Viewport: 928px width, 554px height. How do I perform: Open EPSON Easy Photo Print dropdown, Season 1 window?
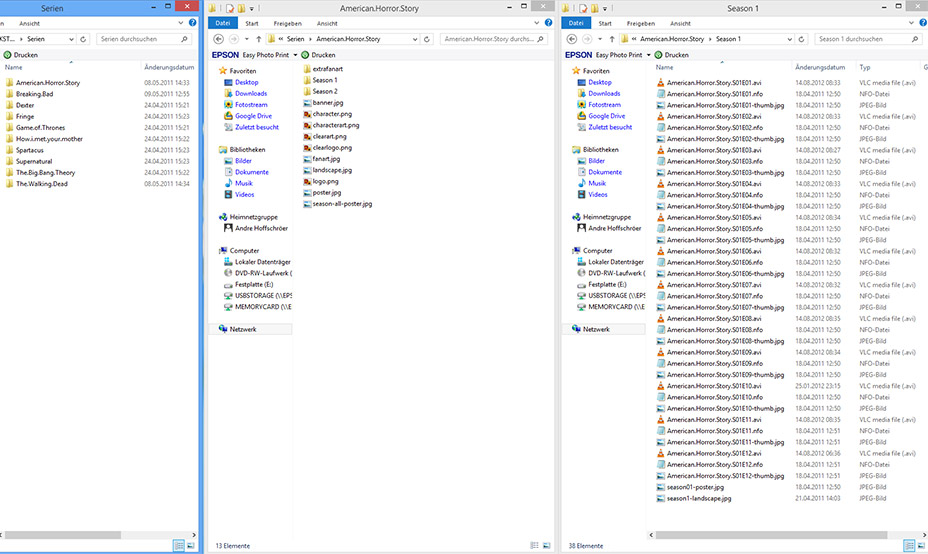click(649, 55)
